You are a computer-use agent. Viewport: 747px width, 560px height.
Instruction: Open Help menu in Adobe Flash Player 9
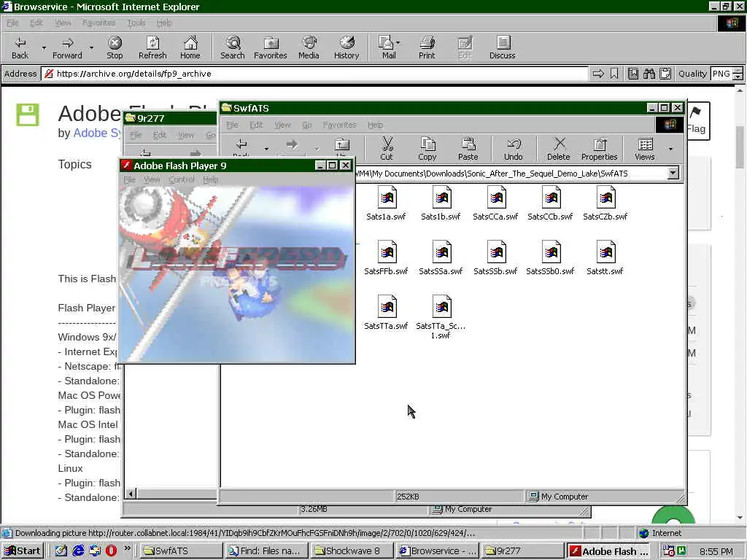(211, 179)
